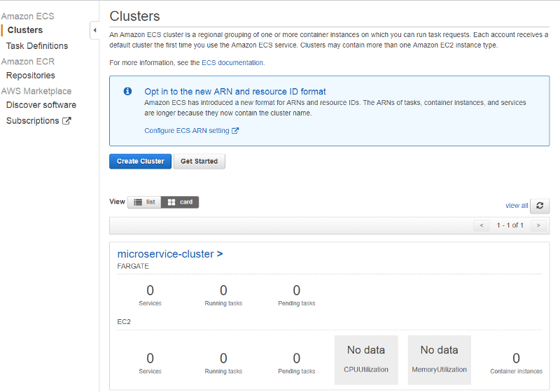
Task: Open the Clusters sidebar item
Action: coord(25,30)
